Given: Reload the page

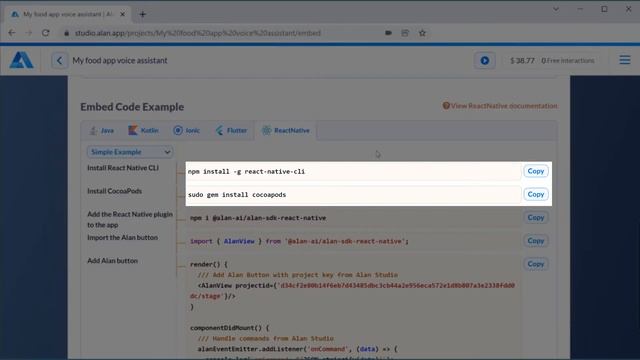Looking at the screenshot, I should tap(45, 33).
